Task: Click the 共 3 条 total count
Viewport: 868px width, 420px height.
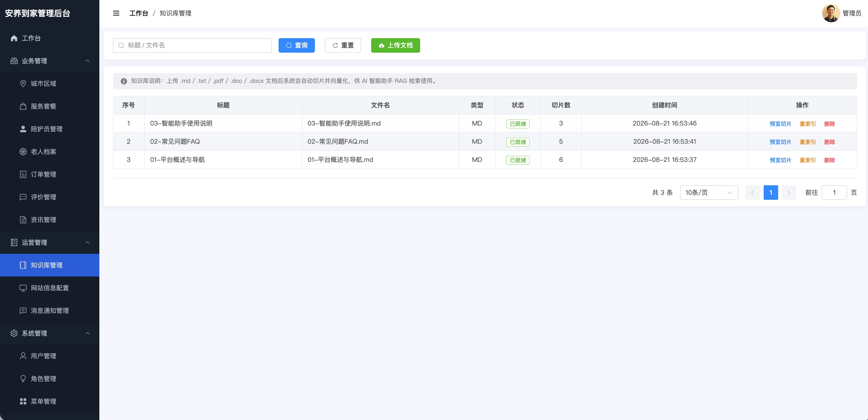Action: 662,193
